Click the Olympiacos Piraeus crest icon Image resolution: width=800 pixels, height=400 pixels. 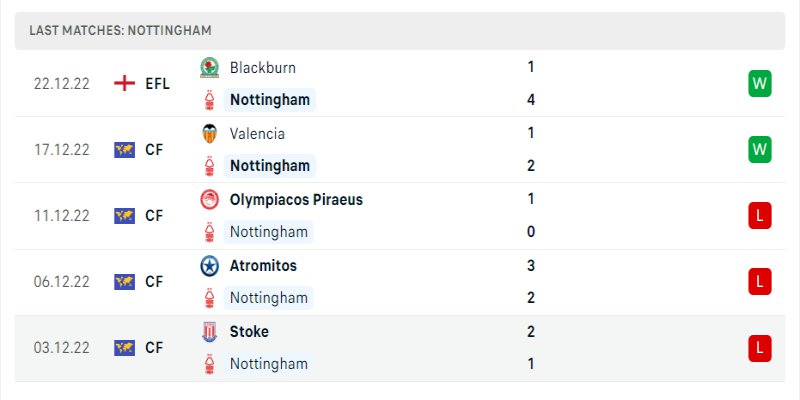[x=210, y=200]
